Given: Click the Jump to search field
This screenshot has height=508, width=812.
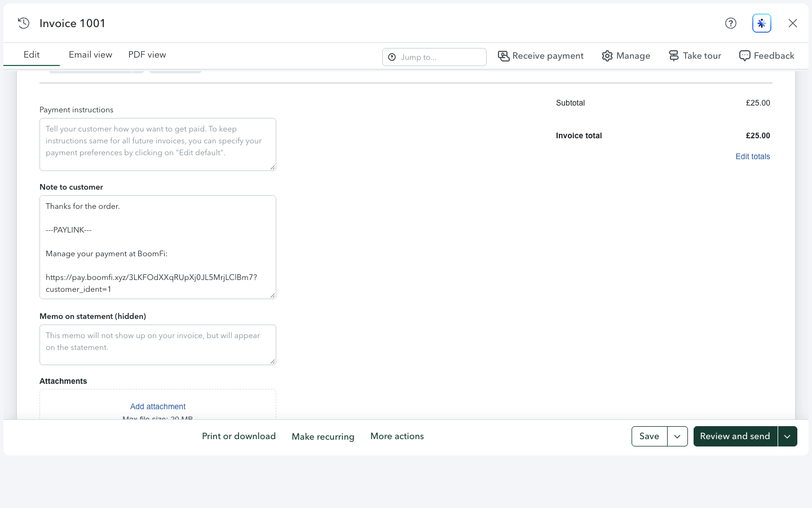Looking at the screenshot, I should coord(434,57).
